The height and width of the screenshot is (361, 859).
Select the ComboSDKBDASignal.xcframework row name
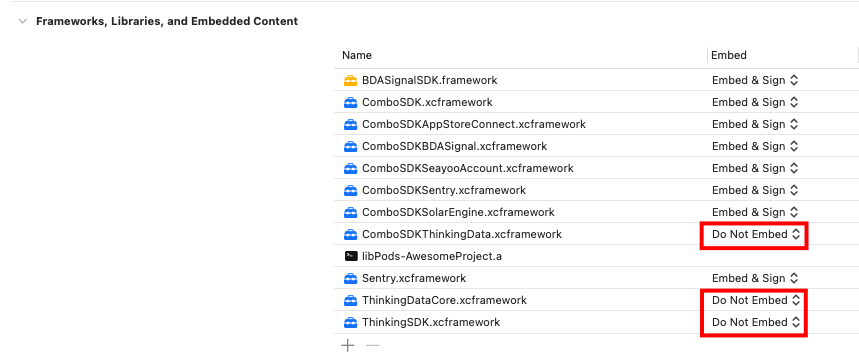pos(454,146)
